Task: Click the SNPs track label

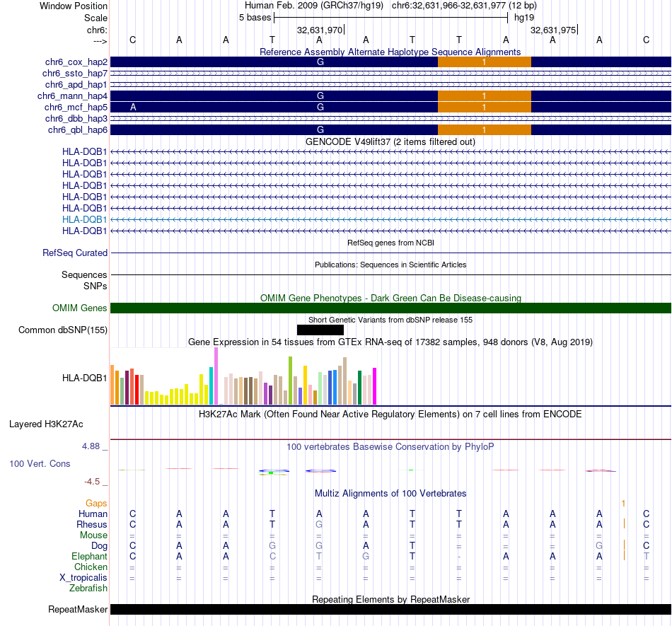Action: click(95, 286)
